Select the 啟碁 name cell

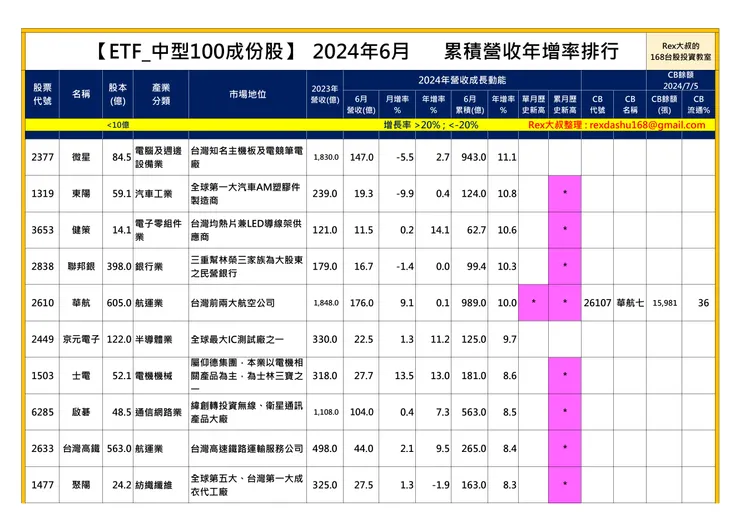81,412
